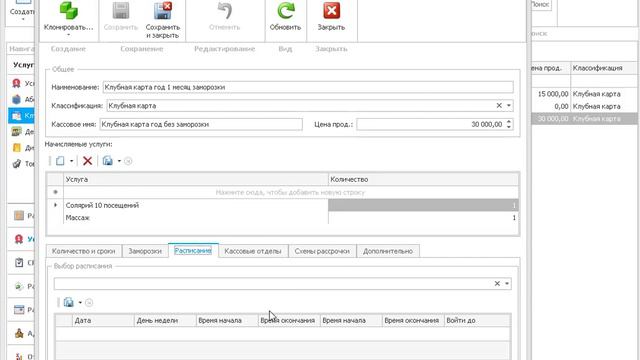Click the День недели column header
Image resolution: width=640 pixels, height=360 pixels.
[165, 320]
